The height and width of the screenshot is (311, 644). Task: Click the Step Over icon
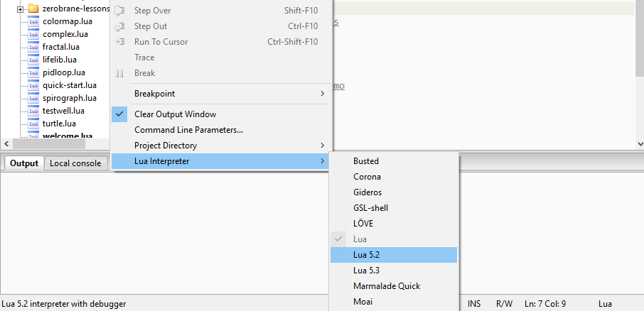pos(120,11)
